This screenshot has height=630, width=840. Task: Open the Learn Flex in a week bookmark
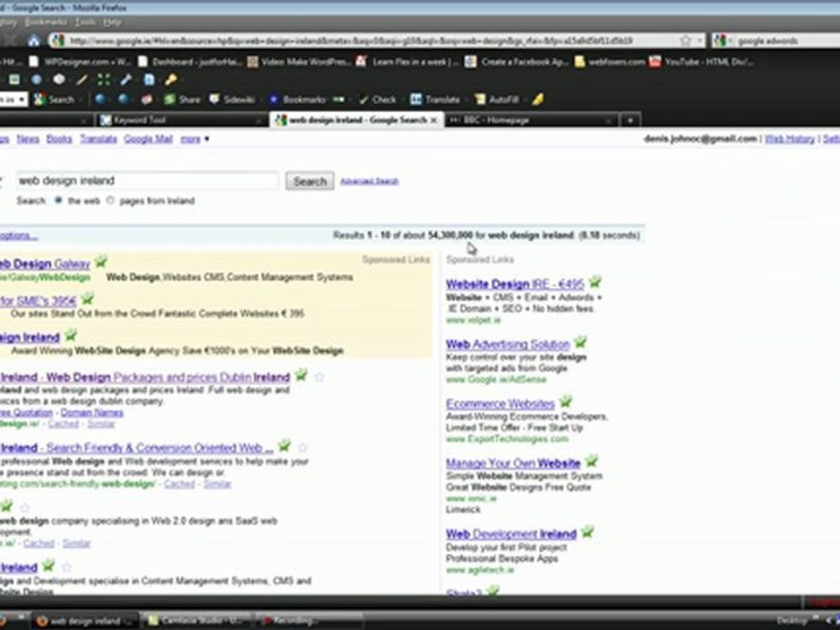pyautogui.click(x=407, y=61)
